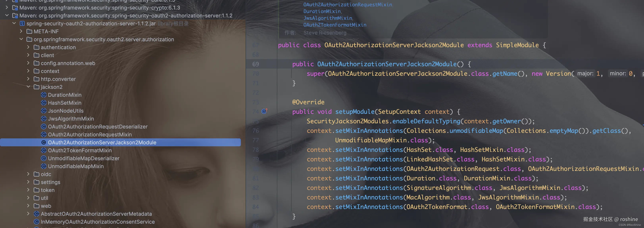This screenshot has height=228, width=644.
Task: Select OAuth2AuthorizationServerJackson2Module in the tree
Action: tap(102, 142)
